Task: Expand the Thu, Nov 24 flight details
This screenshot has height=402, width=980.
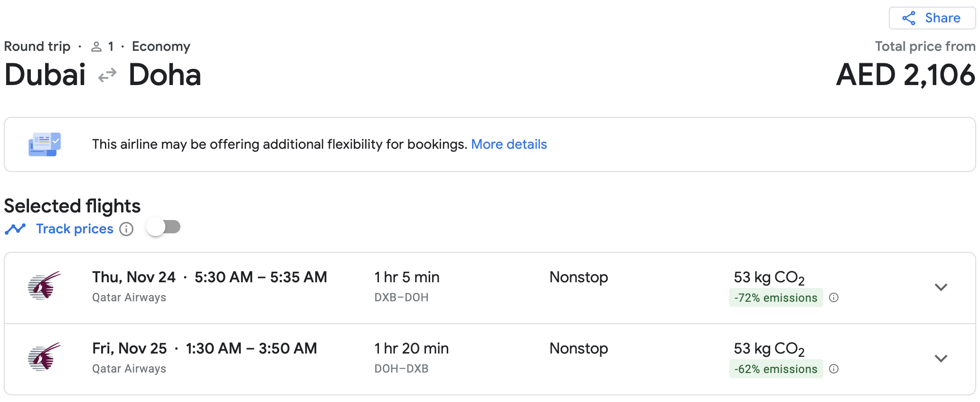Action: (941, 287)
